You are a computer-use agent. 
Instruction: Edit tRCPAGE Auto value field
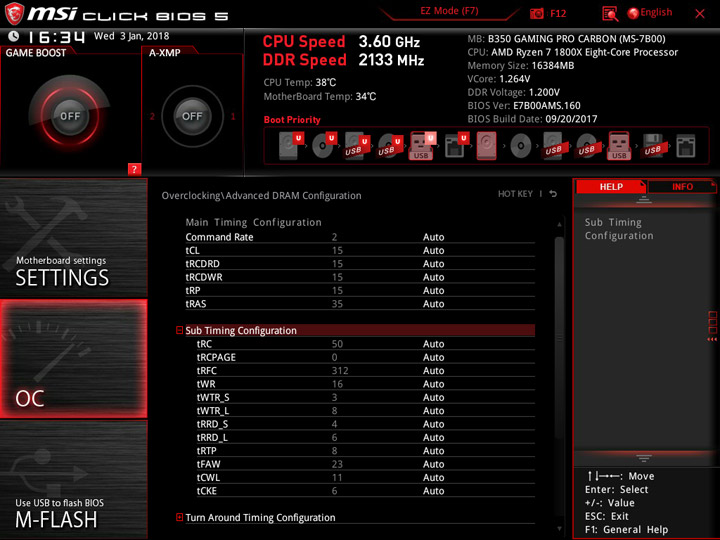[433, 357]
